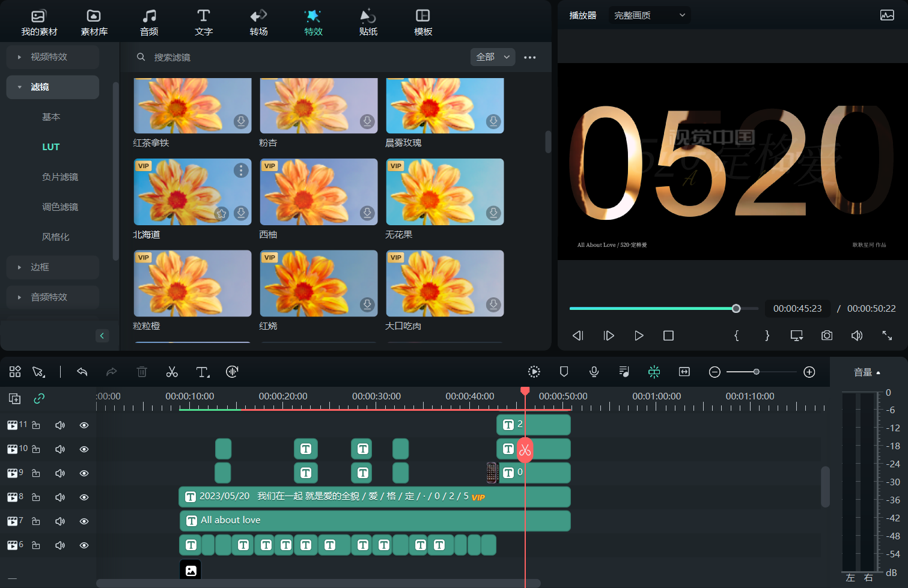Open fullscreen preview with expand arrows icon

point(887,336)
